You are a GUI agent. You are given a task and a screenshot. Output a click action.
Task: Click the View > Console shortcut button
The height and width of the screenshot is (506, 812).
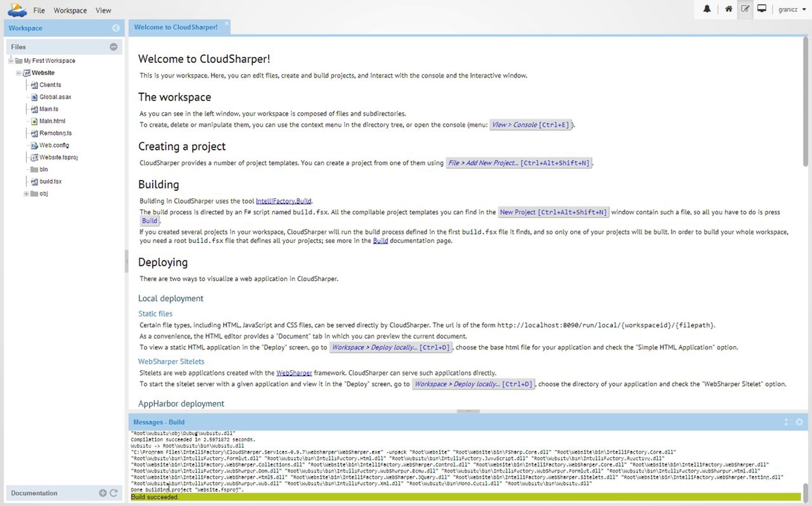530,125
